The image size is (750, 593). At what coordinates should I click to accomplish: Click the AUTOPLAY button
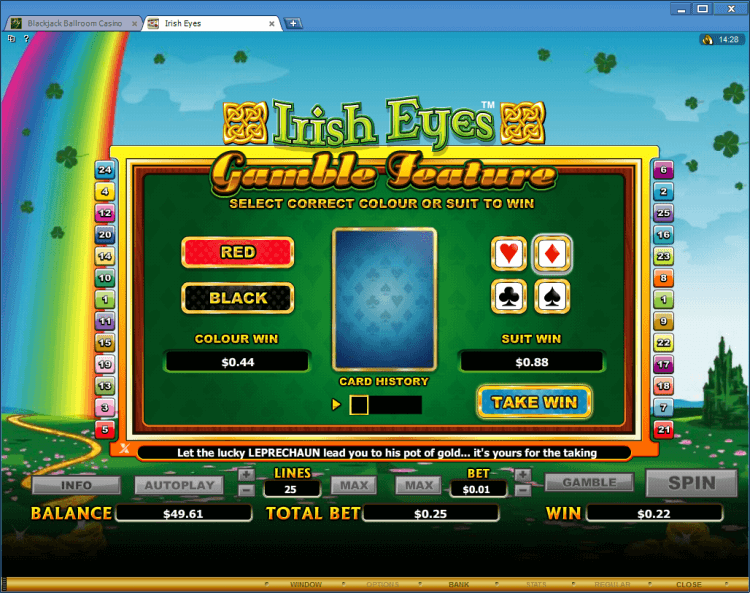pos(179,485)
